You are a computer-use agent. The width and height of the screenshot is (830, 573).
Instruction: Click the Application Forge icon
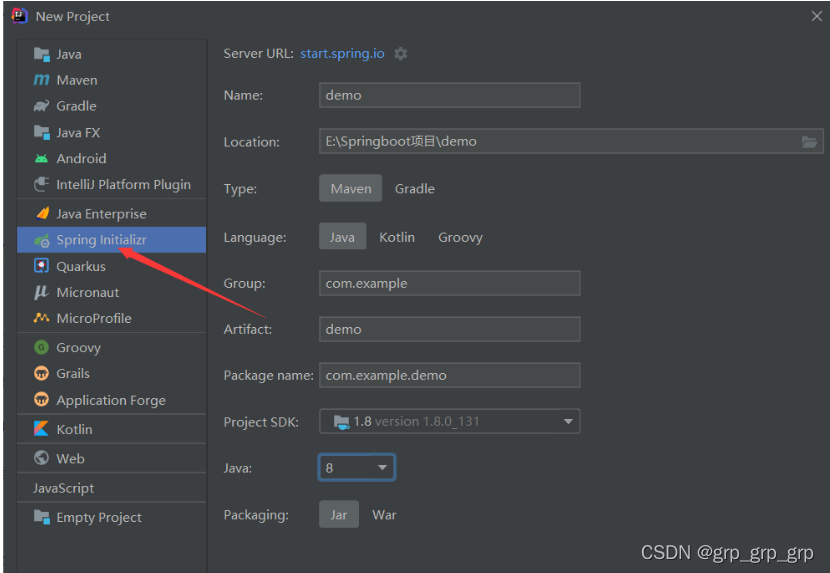click(x=41, y=399)
